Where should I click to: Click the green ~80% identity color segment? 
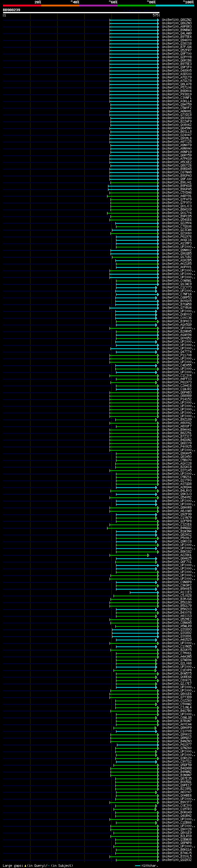click(137, 6)
